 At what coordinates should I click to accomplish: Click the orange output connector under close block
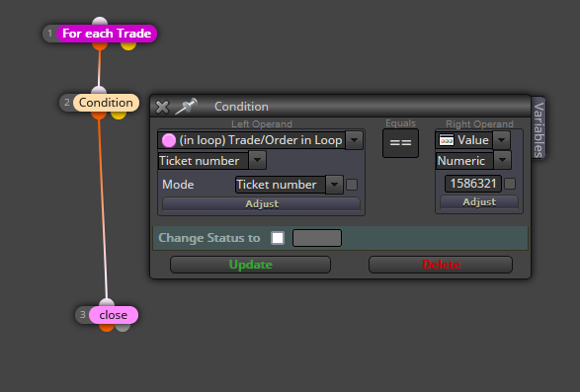pyautogui.click(x=107, y=327)
